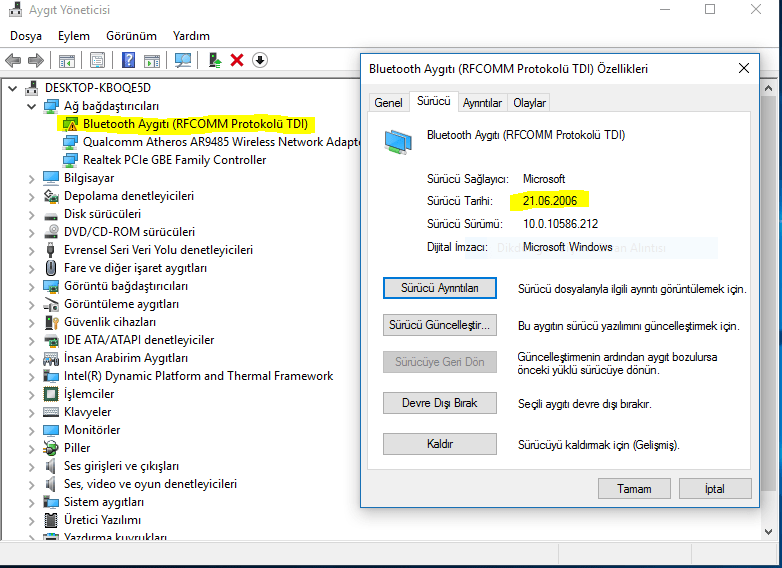This screenshot has height=568, width=782.
Task: Click the Forward arrow toolbar icon
Action: coord(36,60)
